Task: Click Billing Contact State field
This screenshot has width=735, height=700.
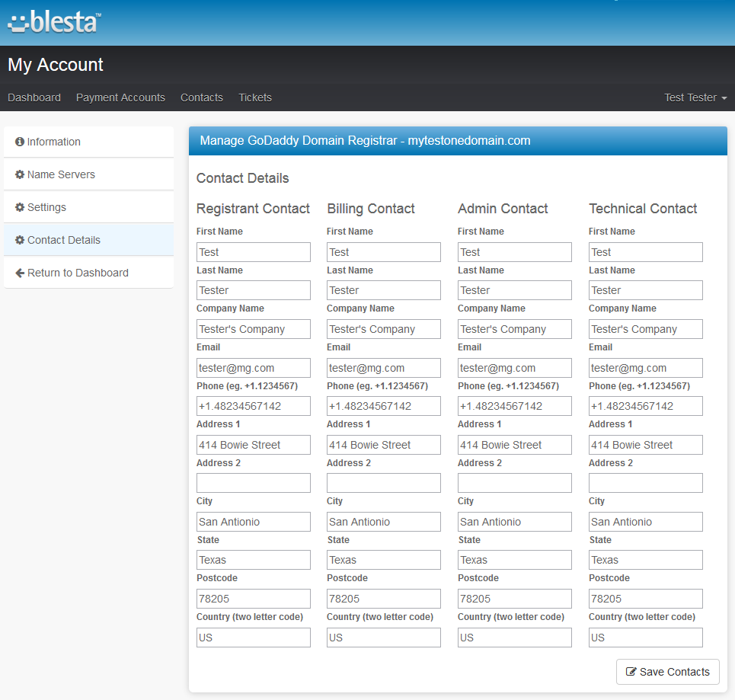Action: [x=384, y=560]
